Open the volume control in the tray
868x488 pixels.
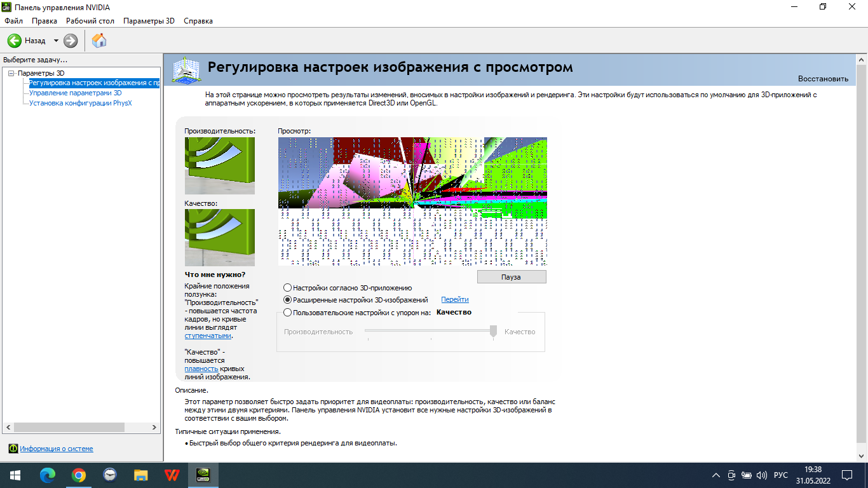(x=762, y=475)
